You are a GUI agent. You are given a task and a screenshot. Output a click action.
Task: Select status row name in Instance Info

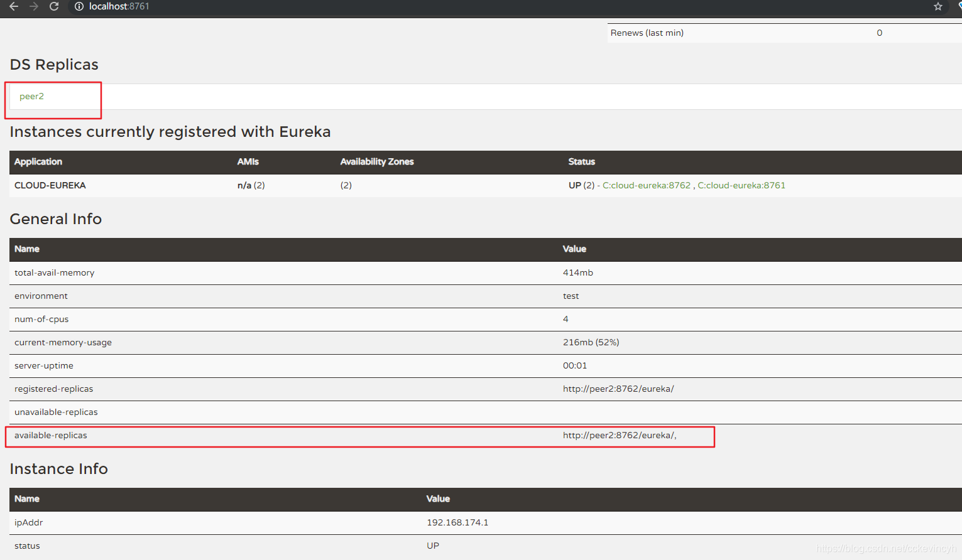pyautogui.click(x=27, y=546)
